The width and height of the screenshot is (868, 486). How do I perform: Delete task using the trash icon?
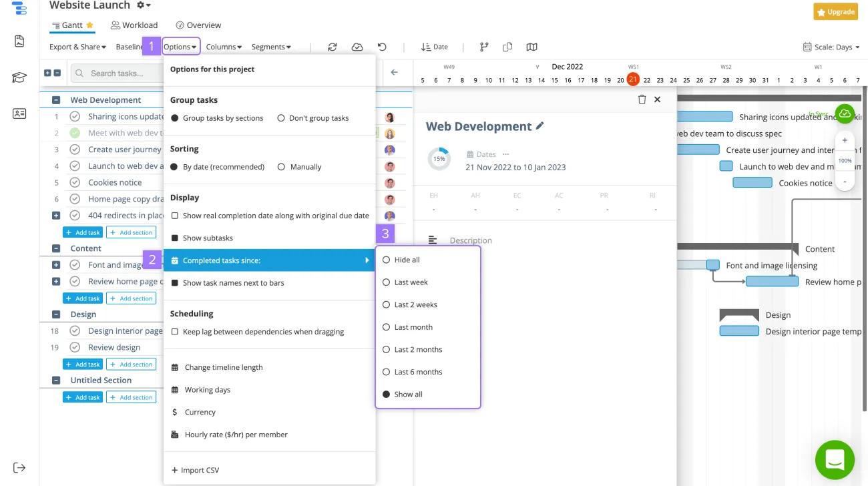(642, 99)
